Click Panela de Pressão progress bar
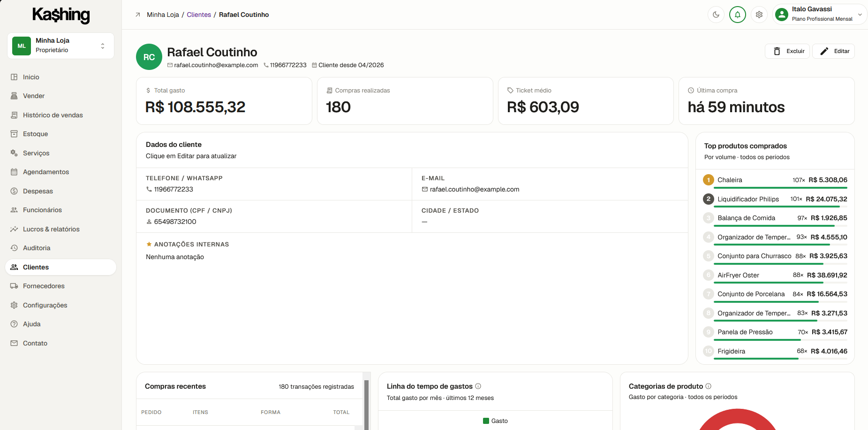The width and height of the screenshot is (868, 430). click(x=780, y=340)
